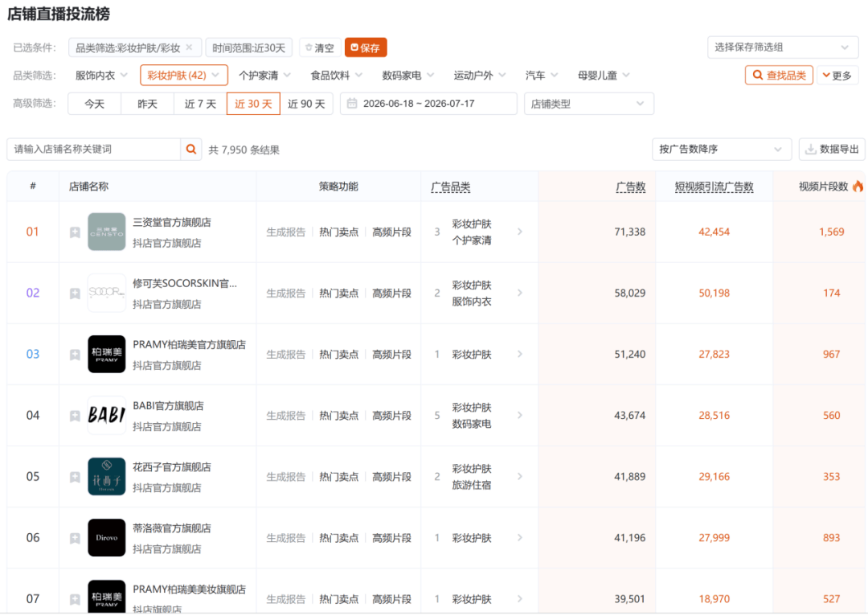Bookmark PRAMY柏瑞美美妆旗舰店 with flag icon

pos(75,599)
